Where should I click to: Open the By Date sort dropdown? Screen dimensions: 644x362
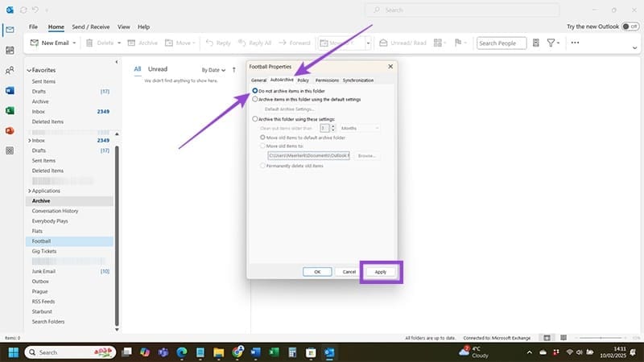pyautogui.click(x=213, y=70)
